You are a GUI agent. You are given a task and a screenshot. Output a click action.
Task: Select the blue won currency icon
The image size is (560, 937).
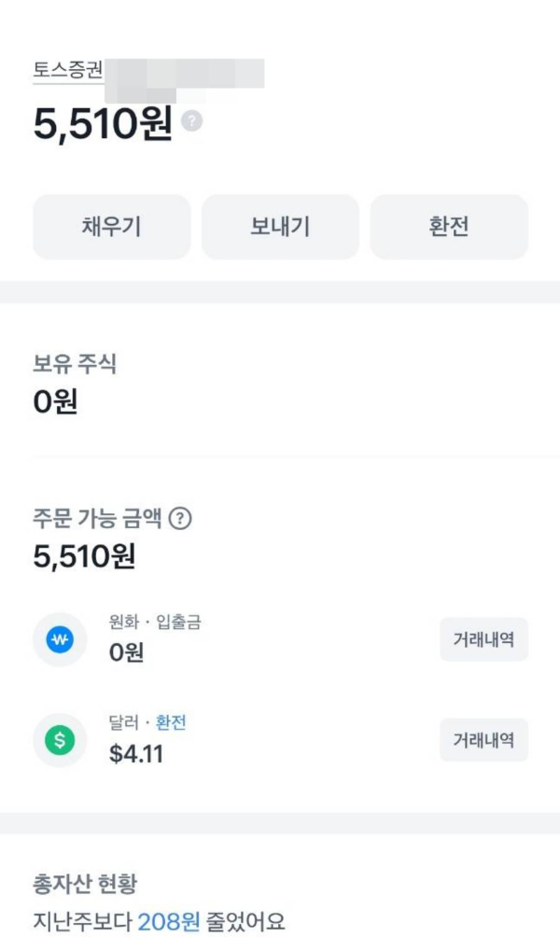point(57,639)
